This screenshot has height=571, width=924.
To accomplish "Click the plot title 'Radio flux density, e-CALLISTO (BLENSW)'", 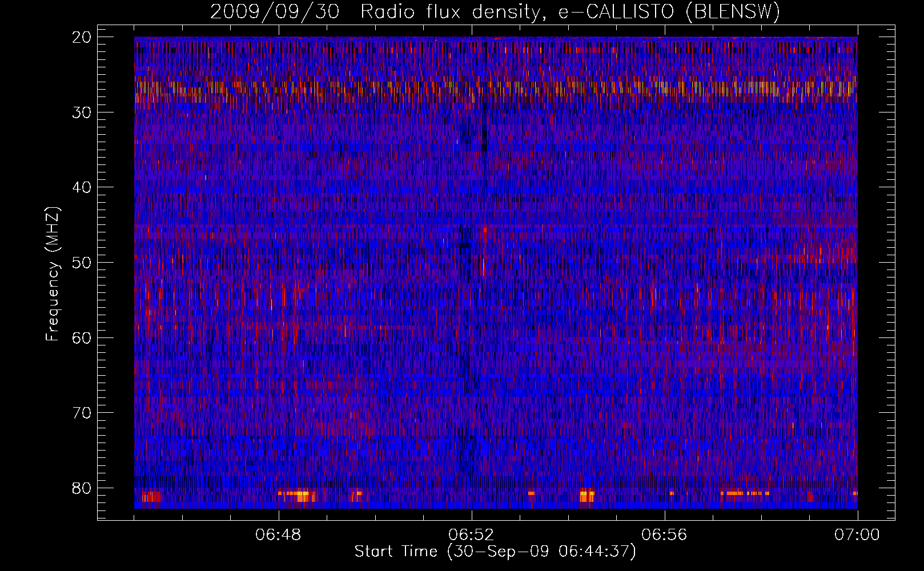I will click(571, 11).
